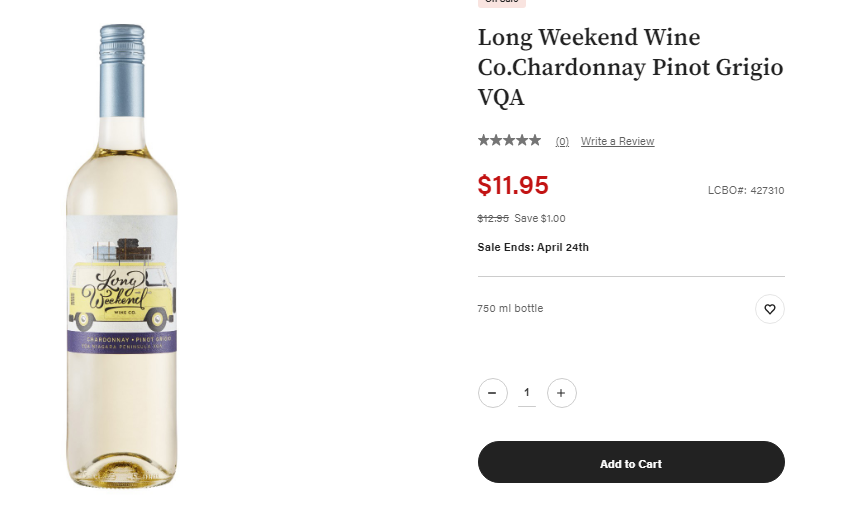The image size is (862, 505).
Task: Select the third rating star
Action: coord(509,140)
